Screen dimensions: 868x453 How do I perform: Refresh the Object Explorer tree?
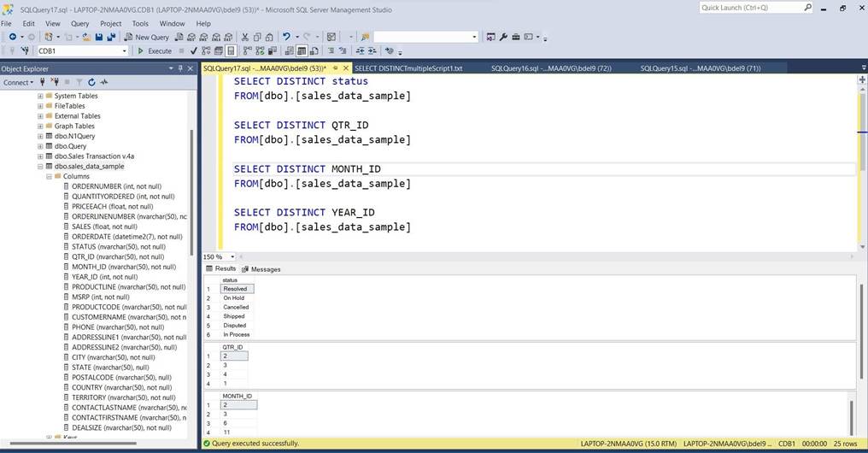click(x=92, y=83)
